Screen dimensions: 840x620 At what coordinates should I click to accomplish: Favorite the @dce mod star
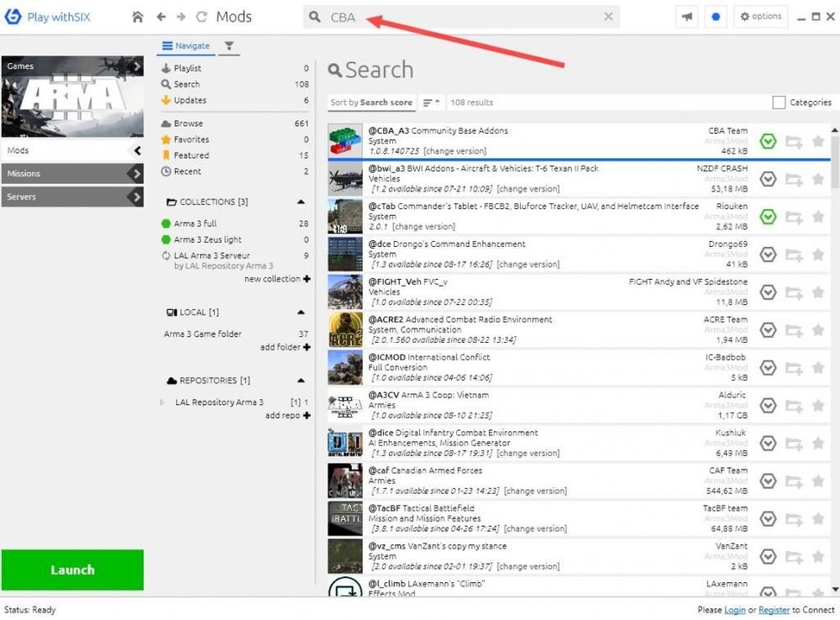coord(817,255)
